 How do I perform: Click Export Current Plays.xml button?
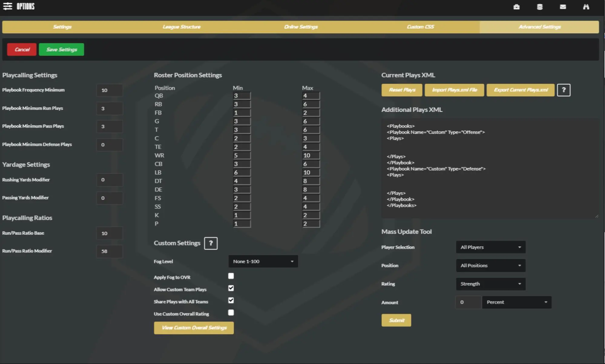pyautogui.click(x=521, y=90)
